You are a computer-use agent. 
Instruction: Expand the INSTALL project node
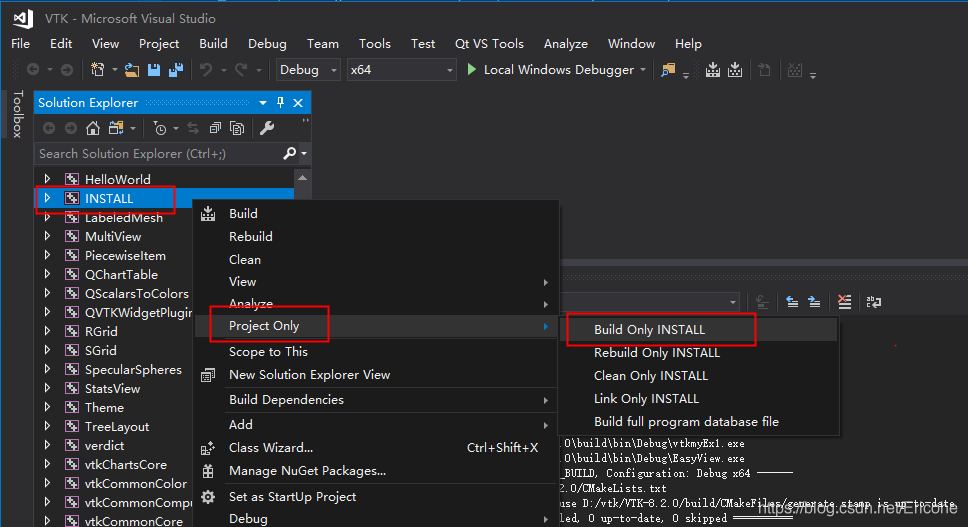click(x=47, y=198)
